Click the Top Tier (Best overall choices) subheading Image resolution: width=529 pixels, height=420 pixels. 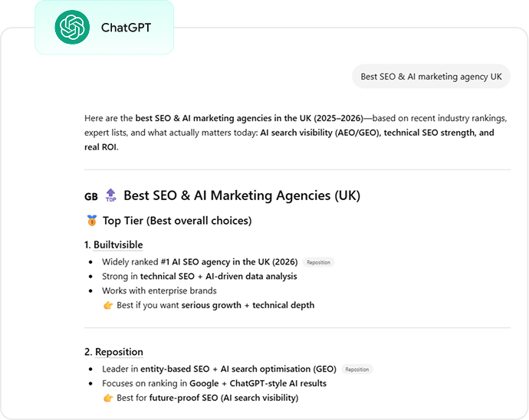coord(177,221)
